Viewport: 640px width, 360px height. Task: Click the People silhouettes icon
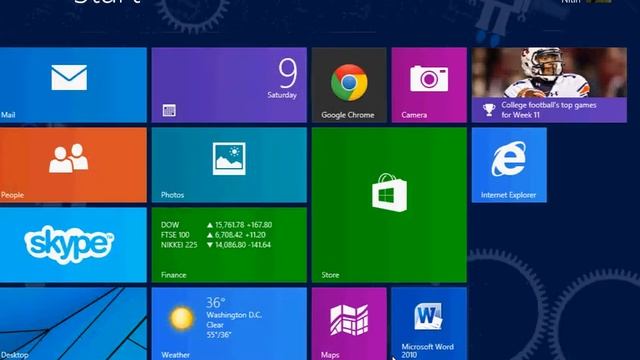click(69, 158)
